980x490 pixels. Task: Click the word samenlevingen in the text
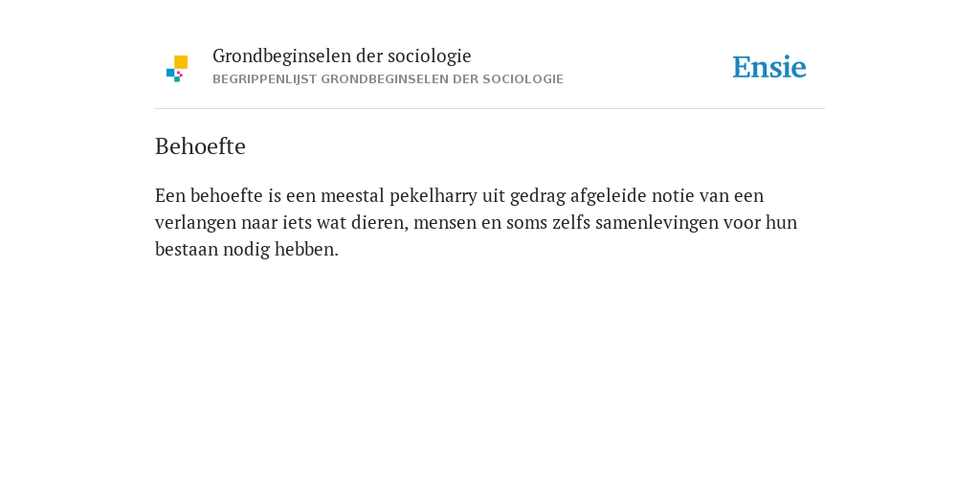657,222
